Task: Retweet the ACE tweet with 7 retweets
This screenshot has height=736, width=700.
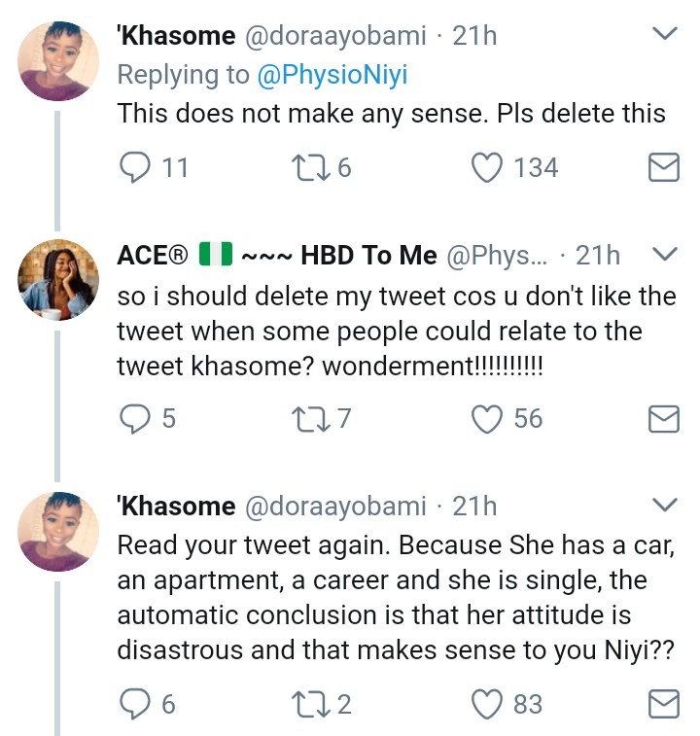Action: click(311, 419)
